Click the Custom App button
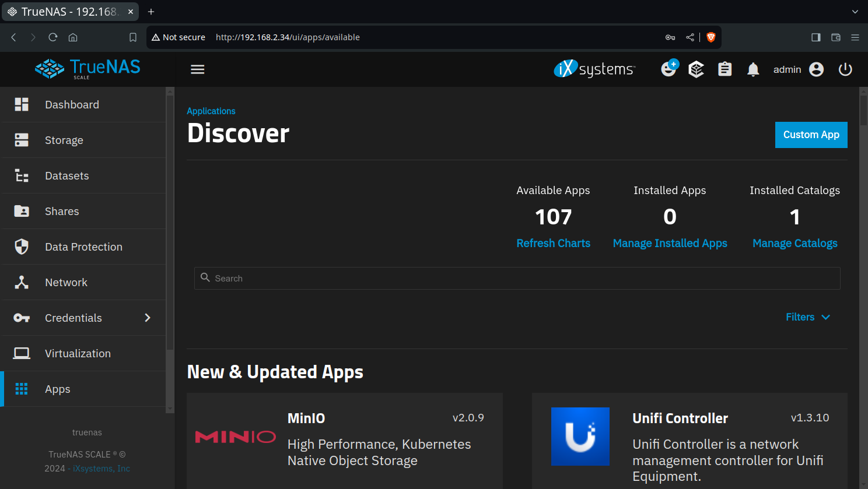868x489 pixels. click(811, 135)
